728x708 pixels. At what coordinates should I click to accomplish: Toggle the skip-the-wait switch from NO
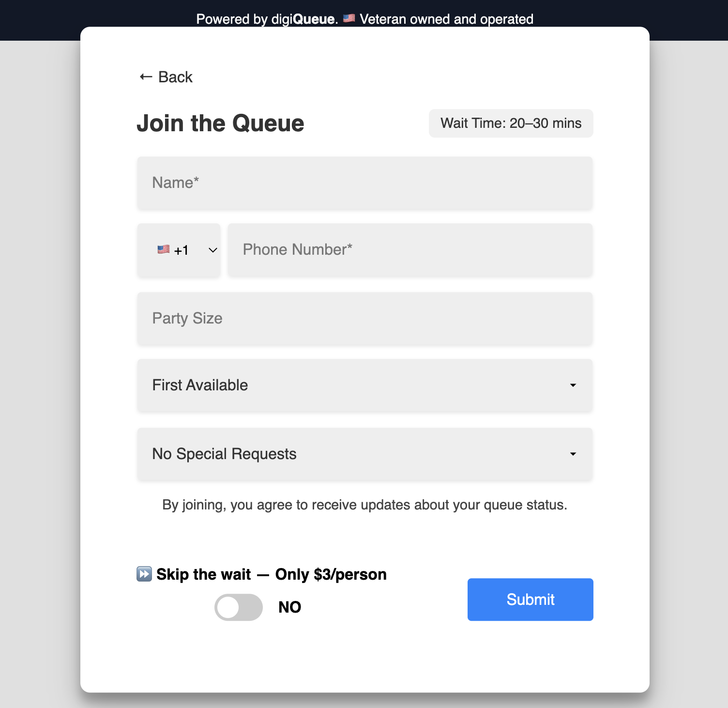coord(238,607)
